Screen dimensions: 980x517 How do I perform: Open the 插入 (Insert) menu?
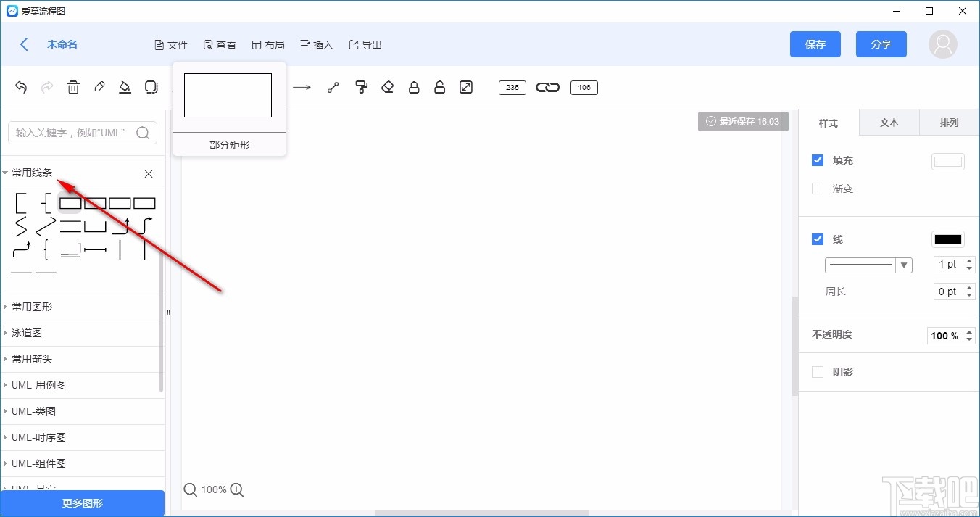tap(316, 44)
